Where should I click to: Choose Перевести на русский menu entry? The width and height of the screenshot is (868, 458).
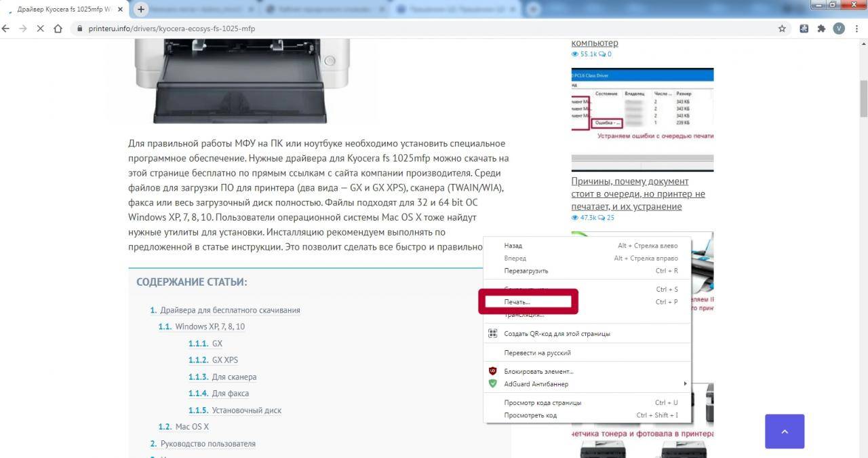[x=537, y=353]
